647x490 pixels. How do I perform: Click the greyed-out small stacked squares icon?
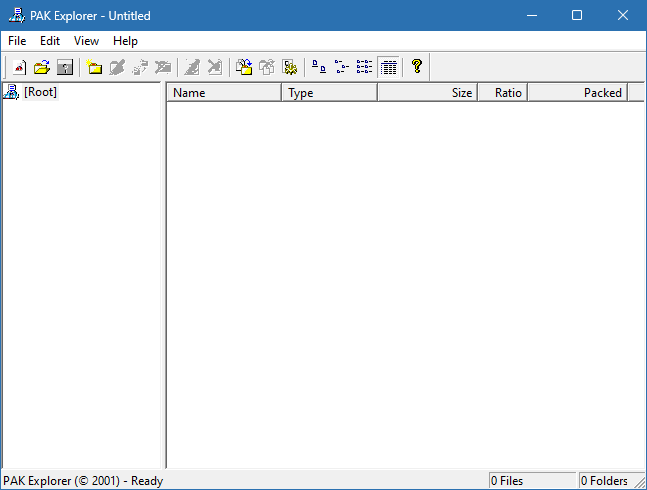[140, 67]
